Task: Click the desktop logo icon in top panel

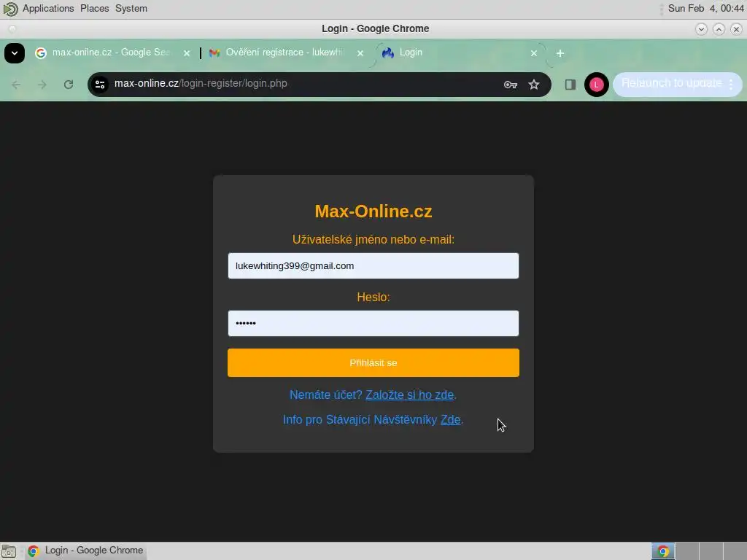Action: (x=10, y=9)
